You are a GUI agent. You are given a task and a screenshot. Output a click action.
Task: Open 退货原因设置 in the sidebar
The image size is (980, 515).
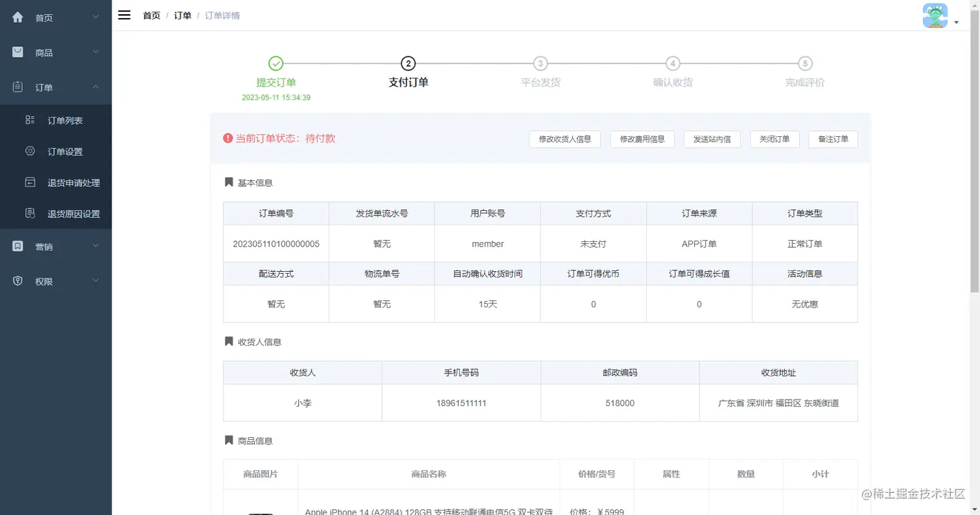(x=56, y=214)
